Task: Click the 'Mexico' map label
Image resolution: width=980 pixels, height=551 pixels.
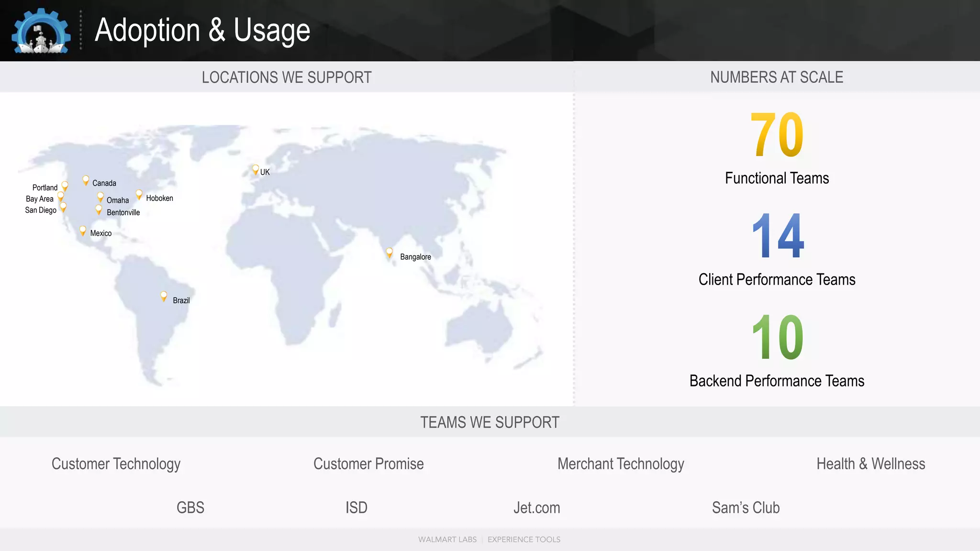Action: (x=101, y=233)
